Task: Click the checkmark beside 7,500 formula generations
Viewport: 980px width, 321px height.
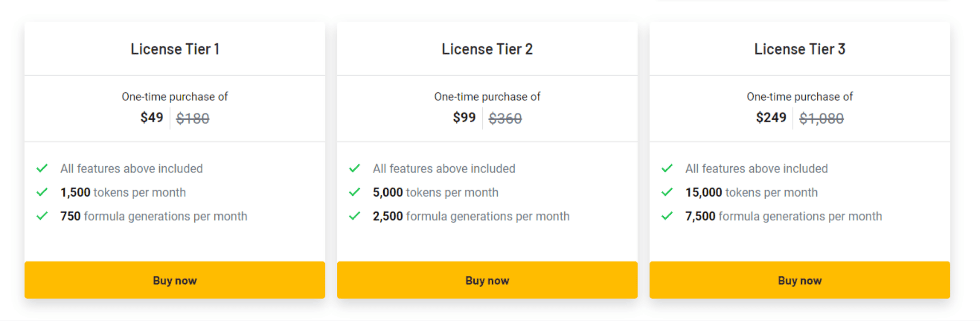Action: pos(667,216)
